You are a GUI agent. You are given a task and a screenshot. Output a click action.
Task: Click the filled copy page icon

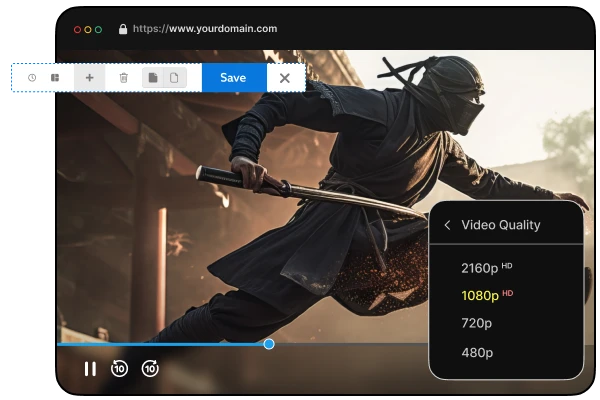pos(153,78)
